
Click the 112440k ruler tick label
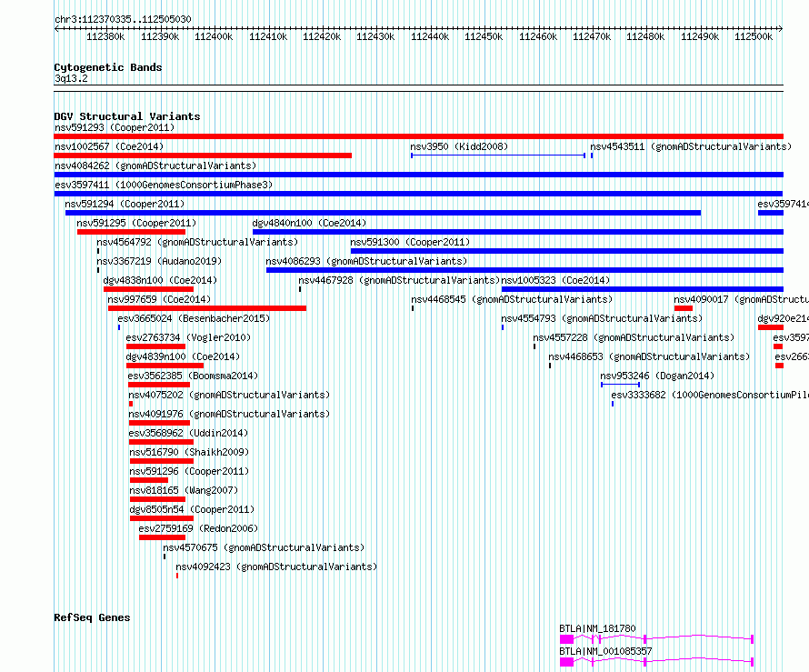point(430,36)
